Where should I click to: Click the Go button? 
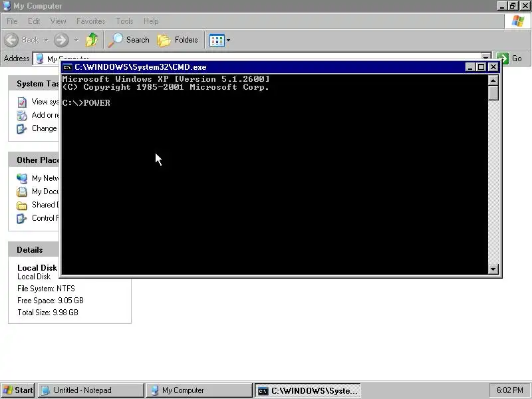[x=511, y=59]
